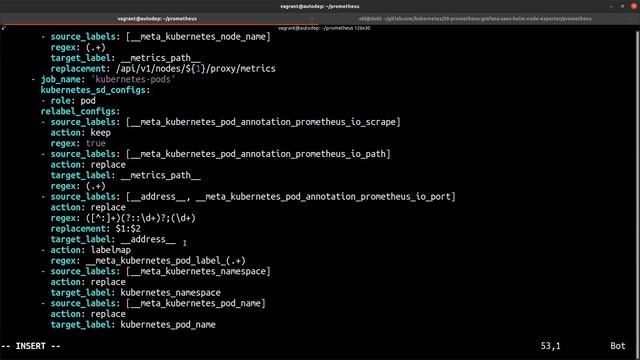Screen dimensions: 640x360
Task: Minimize the terminal window
Action: point(611,6)
